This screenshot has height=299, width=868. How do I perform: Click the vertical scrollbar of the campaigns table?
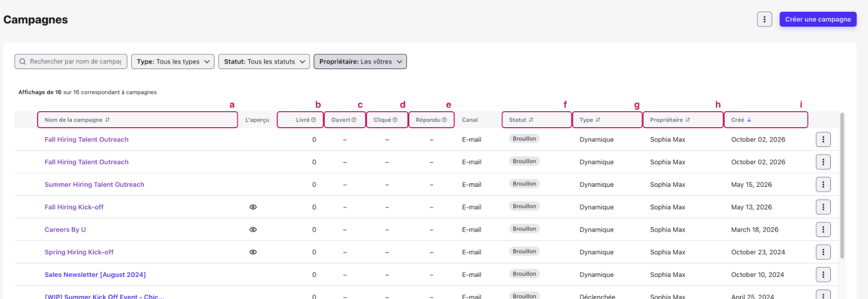point(843,185)
